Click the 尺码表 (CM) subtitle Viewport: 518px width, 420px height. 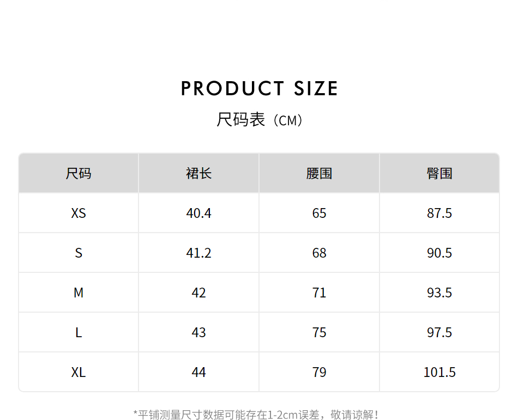point(259,120)
